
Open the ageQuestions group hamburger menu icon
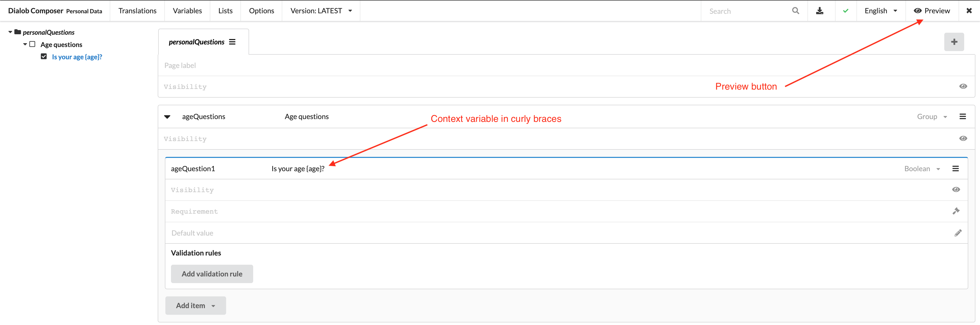click(962, 116)
